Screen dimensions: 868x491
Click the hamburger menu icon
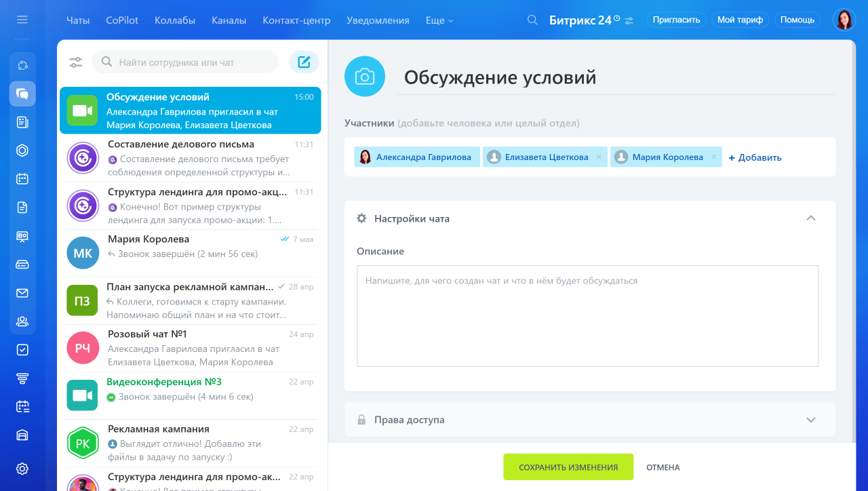tap(22, 20)
